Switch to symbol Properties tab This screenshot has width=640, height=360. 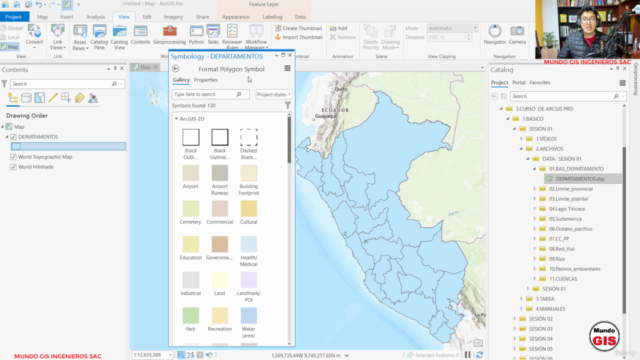coord(206,80)
